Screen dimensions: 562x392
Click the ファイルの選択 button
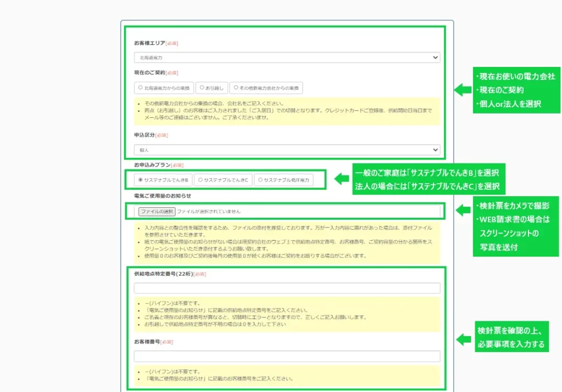point(156,212)
